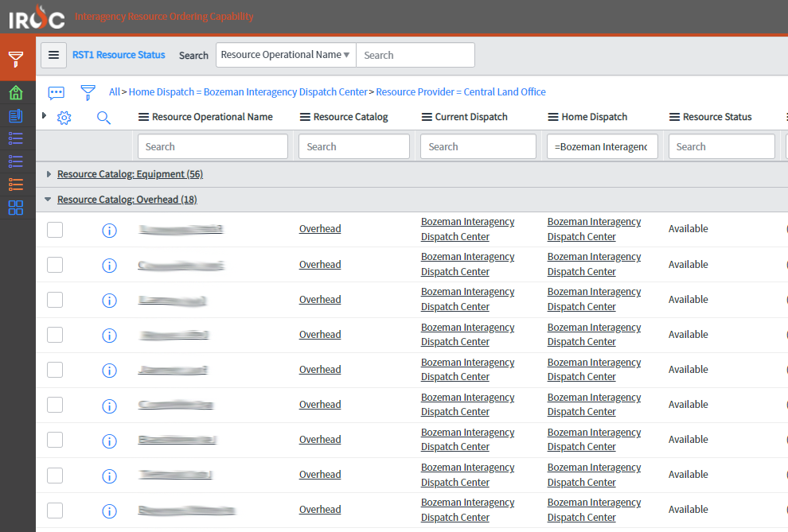The width and height of the screenshot is (788, 532).
Task: Click the sidebar four-squares dashboard icon
Action: [x=16, y=208]
